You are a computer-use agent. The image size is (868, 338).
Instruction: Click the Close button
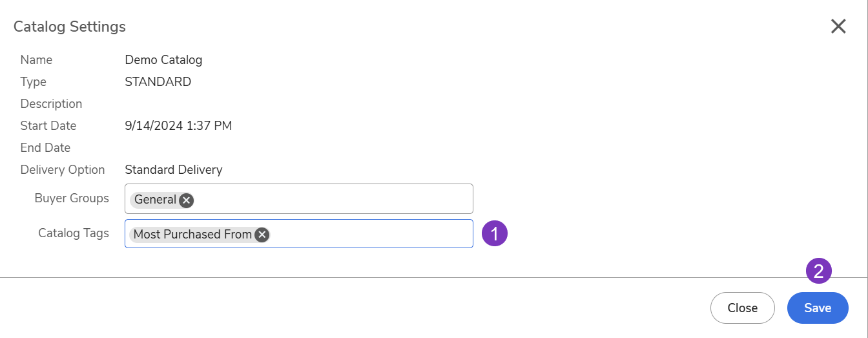(x=742, y=308)
